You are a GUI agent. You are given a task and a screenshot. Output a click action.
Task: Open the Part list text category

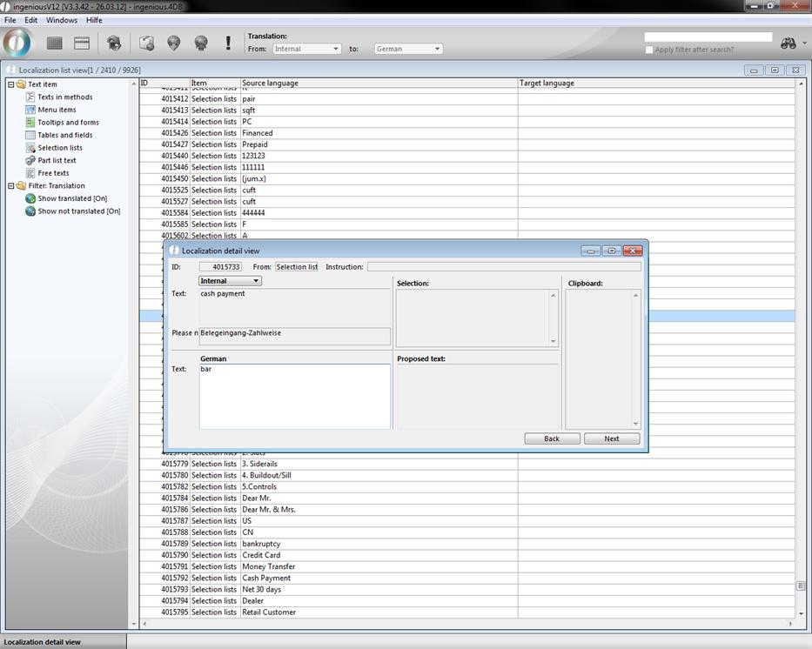click(57, 160)
